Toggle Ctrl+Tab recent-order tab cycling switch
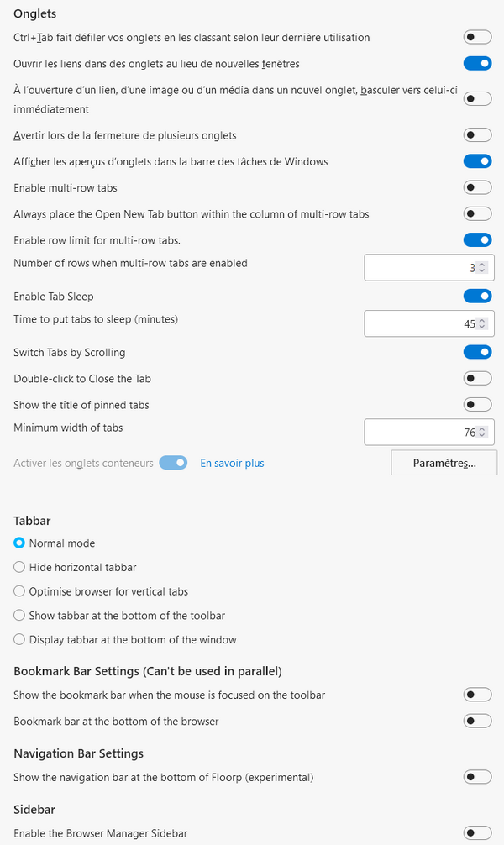 (x=477, y=37)
